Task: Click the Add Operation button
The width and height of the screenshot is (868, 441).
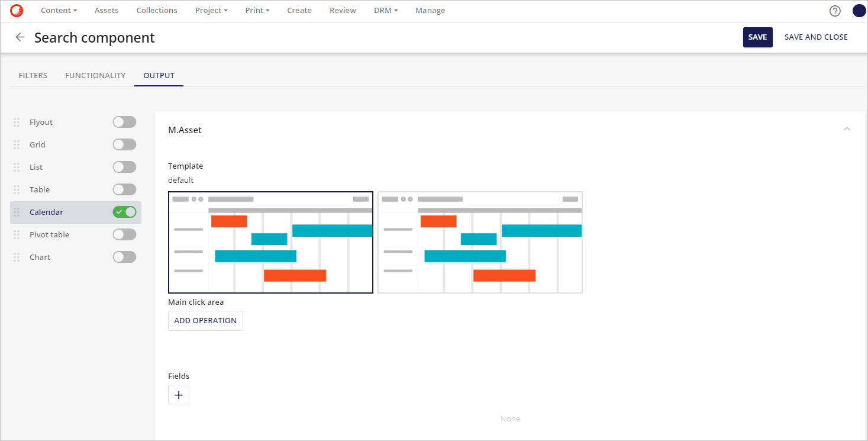Action: tap(205, 321)
